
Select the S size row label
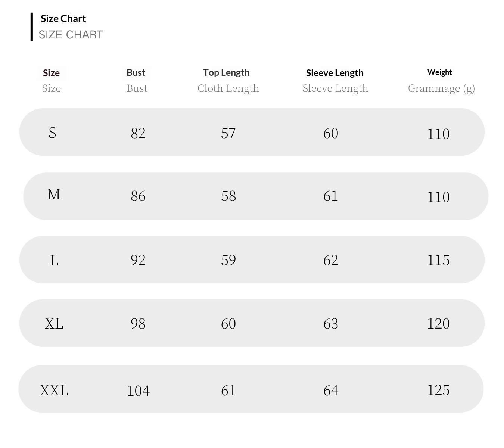click(52, 133)
